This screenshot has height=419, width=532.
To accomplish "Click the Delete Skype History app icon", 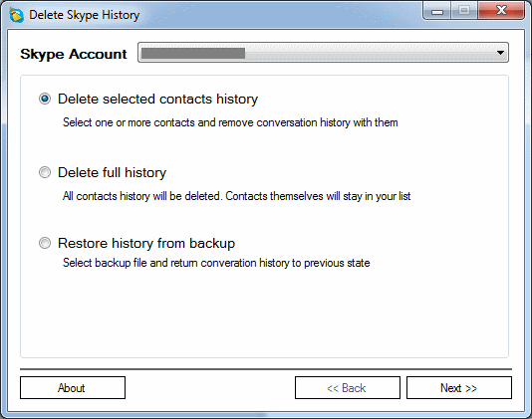I will (16, 15).
